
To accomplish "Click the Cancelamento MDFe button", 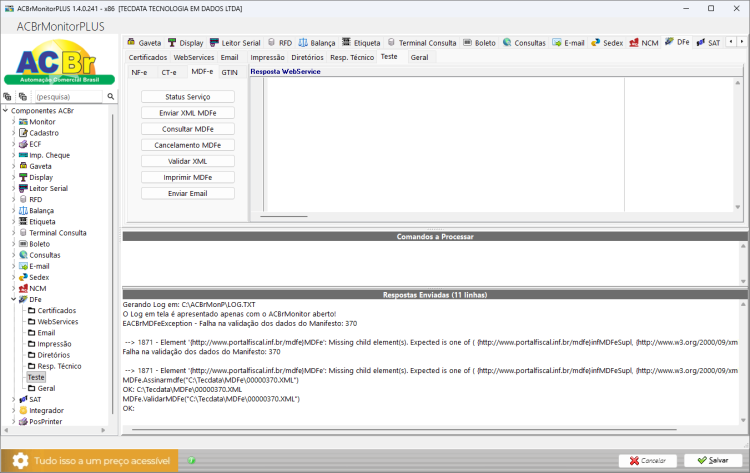I will tap(188, 145).
